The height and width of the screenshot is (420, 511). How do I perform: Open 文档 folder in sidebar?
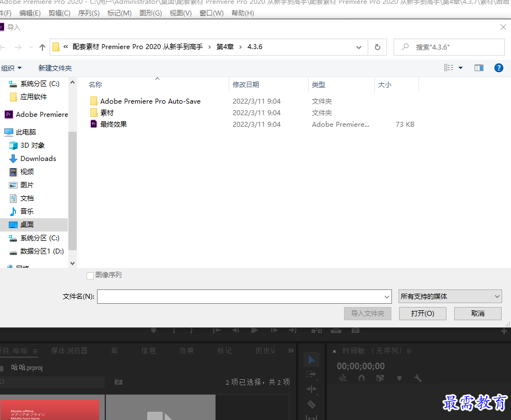(x=21, y=198)
